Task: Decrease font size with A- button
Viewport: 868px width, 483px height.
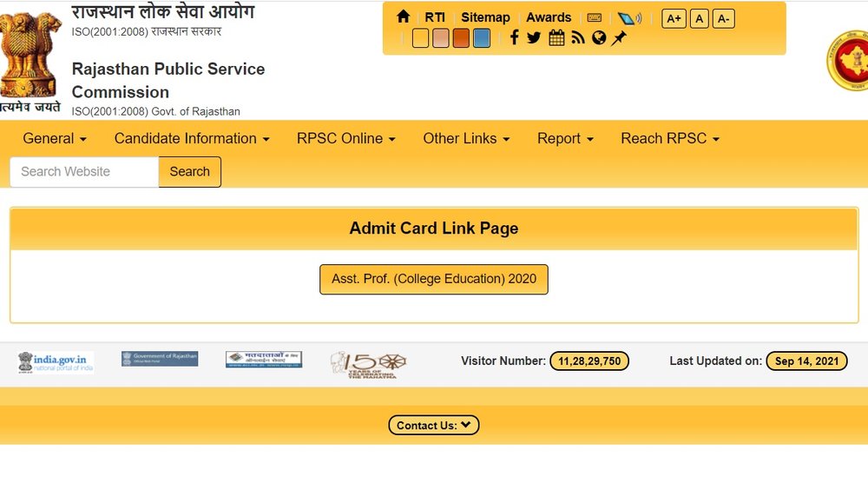Action: 724,19
